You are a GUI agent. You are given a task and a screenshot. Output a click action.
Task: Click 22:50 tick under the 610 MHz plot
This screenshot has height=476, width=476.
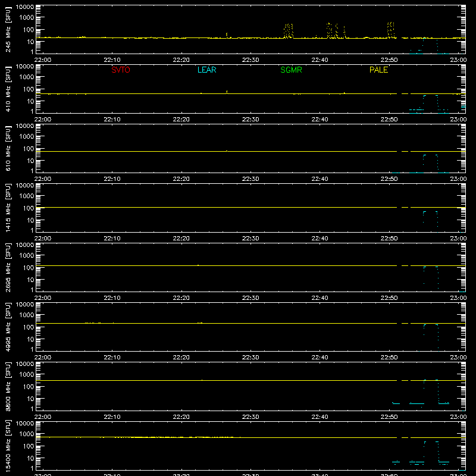389,179
